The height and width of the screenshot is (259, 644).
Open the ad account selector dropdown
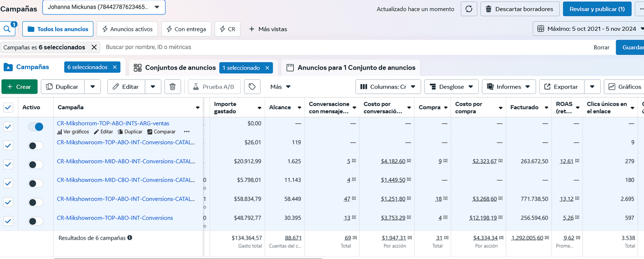[x=104, y=7]
